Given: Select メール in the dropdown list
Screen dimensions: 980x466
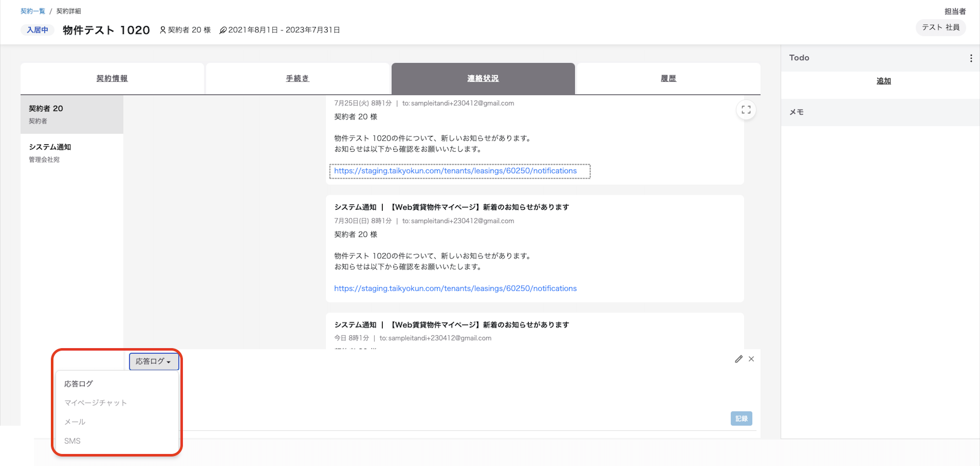Looking at the screenshot, I should (117, 421).
